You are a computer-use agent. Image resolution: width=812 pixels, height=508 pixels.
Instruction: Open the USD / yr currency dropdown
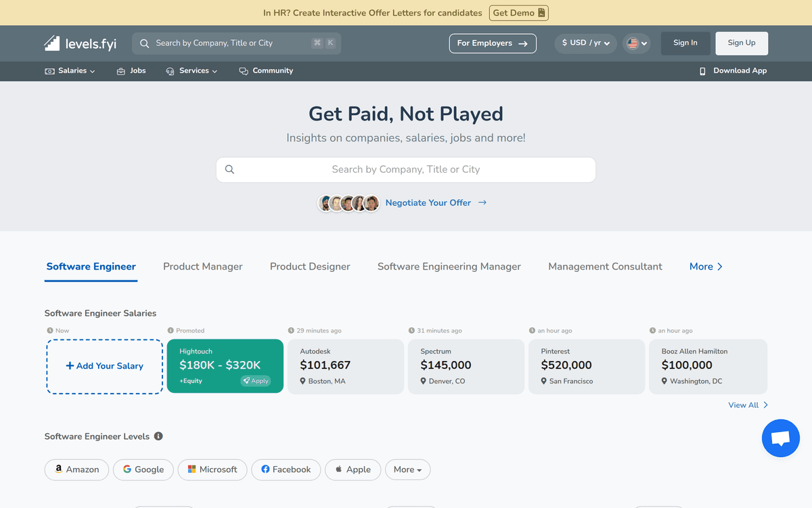[585, 43]
